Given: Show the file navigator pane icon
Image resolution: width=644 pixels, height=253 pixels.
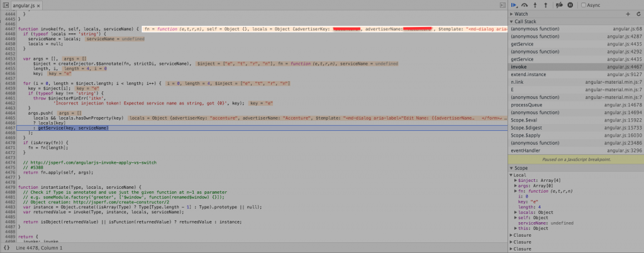Looking at the screenshot, I should tap(6, 5).
